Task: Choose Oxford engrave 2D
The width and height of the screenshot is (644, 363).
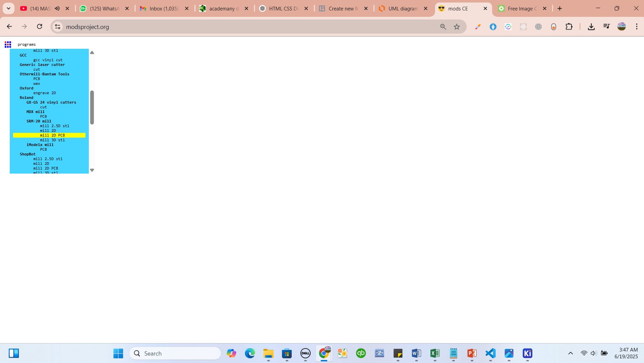Action: (x=44, y=93)
